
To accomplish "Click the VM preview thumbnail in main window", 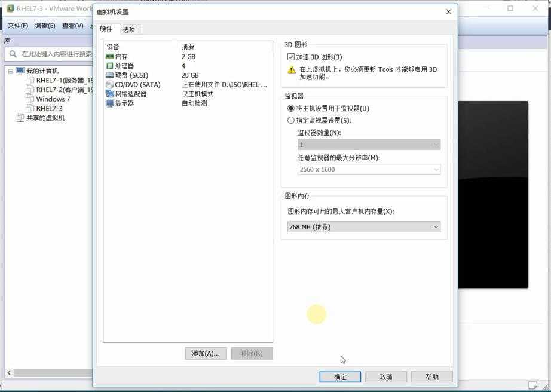I will [492, 195].
